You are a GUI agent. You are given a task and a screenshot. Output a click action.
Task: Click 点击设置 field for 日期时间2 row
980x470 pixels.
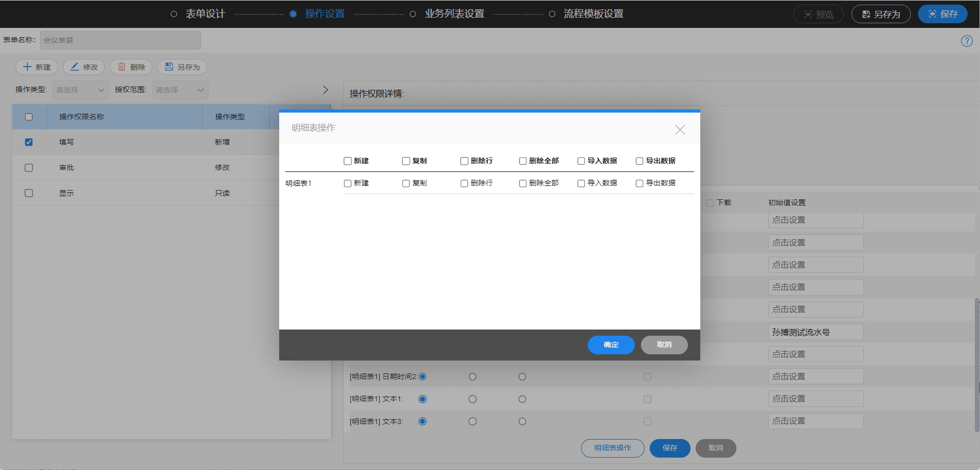[x=816, y=377]
